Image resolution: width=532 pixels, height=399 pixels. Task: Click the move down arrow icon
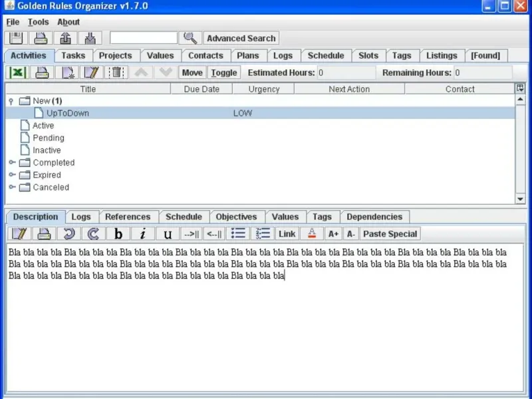166,72
